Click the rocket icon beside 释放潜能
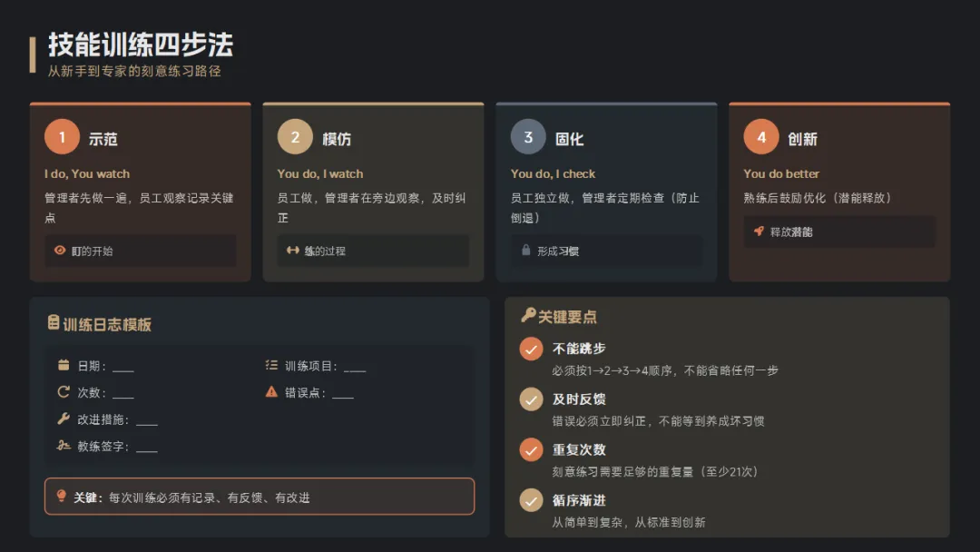 759,232
